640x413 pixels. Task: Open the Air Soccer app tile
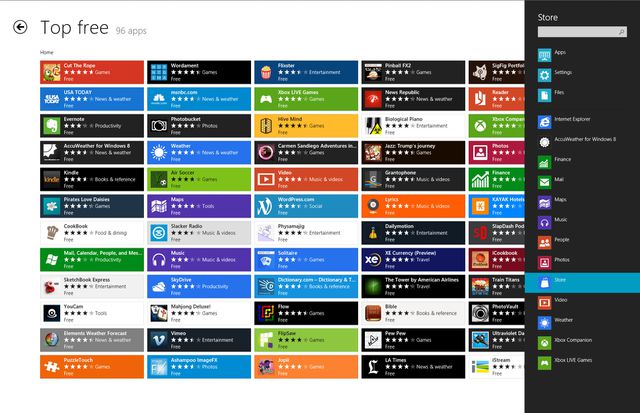click(x=199, y=180)
